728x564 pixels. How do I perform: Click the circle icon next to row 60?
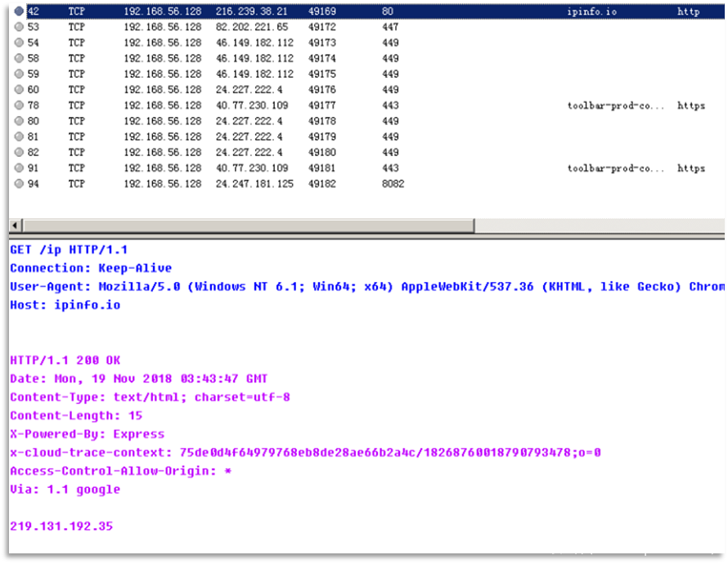(20, 90)
